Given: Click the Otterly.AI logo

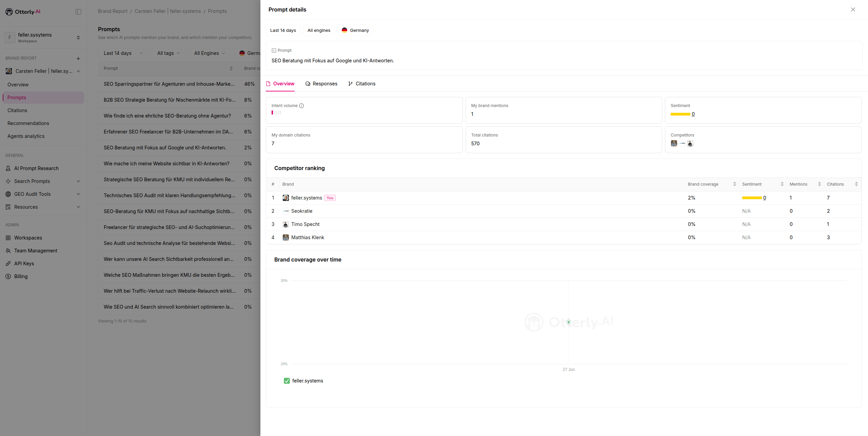Looking at the screenshot, I should pyautogui.click(x=23, y=12).
